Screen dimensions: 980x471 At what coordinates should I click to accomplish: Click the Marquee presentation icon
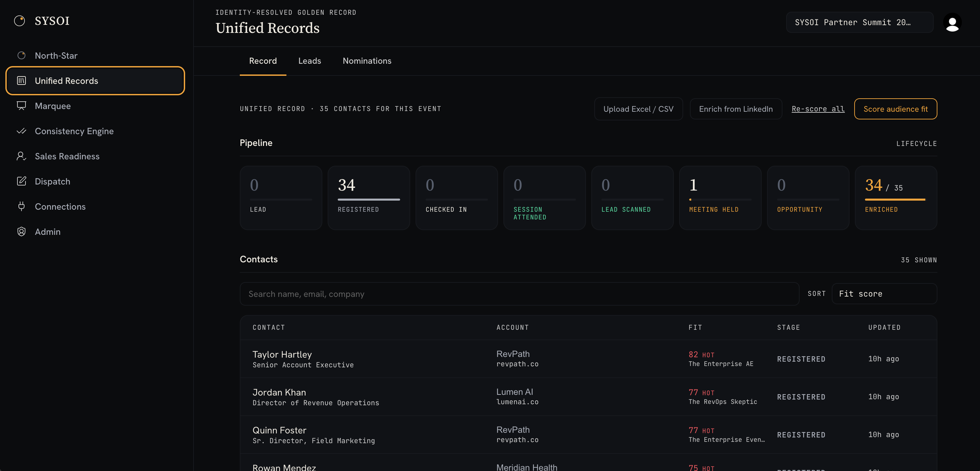[x=21, y=106]
